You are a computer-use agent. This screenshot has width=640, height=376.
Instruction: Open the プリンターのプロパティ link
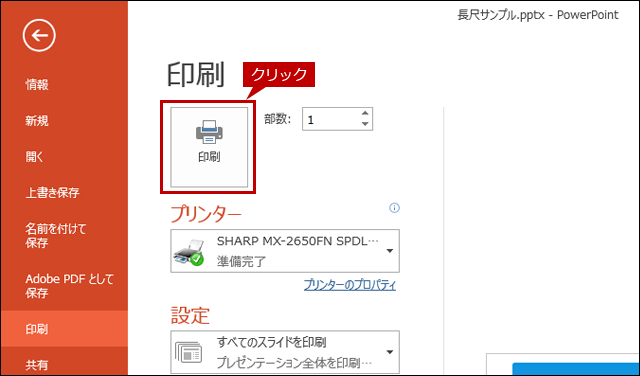click(350, 285)
